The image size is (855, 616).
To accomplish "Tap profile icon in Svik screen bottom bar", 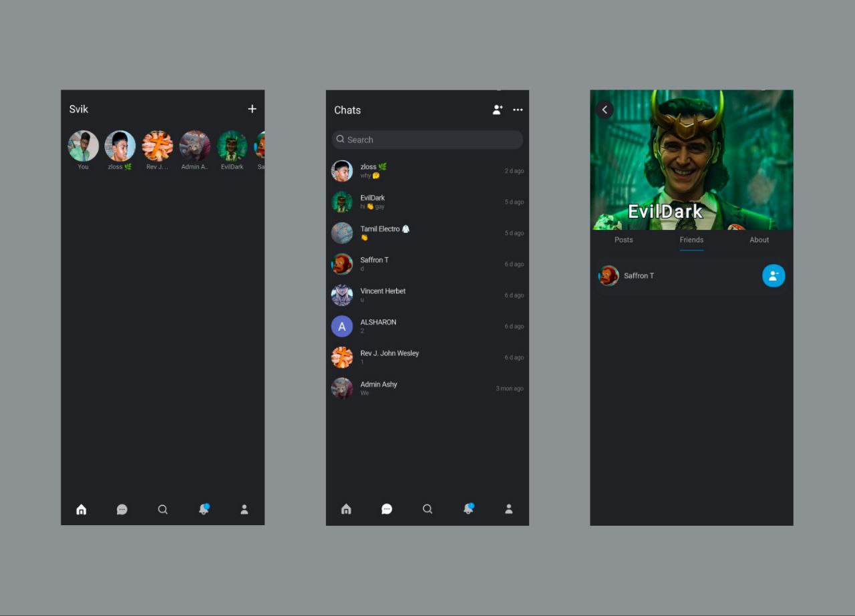I will (x=244, y=509).
